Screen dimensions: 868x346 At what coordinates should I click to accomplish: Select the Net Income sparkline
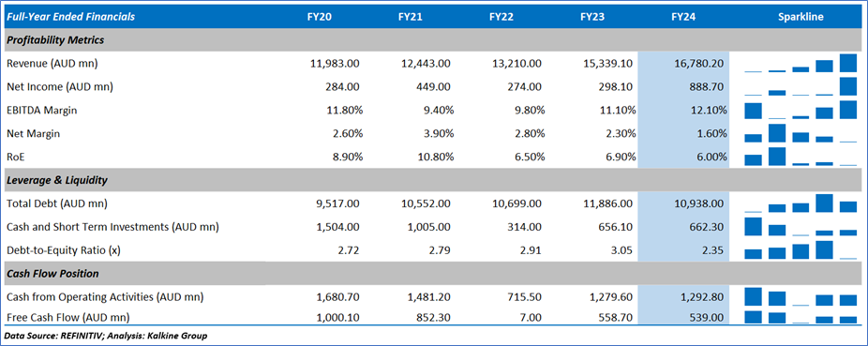click(801, 86)
